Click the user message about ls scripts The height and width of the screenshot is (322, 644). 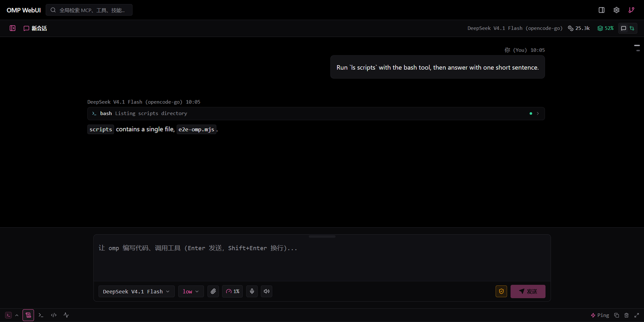(437, 68)
